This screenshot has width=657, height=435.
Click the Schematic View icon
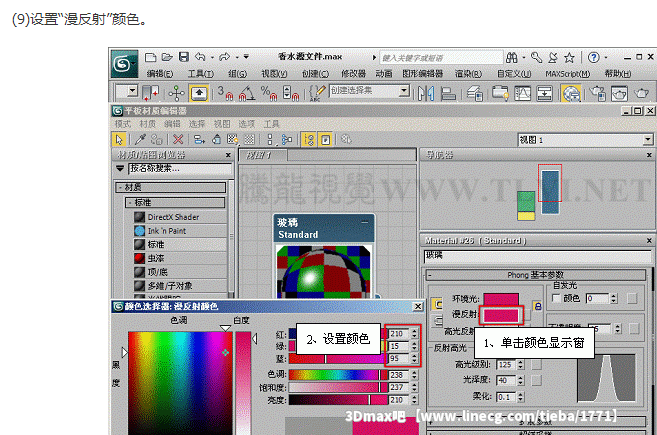click(544, 93)
